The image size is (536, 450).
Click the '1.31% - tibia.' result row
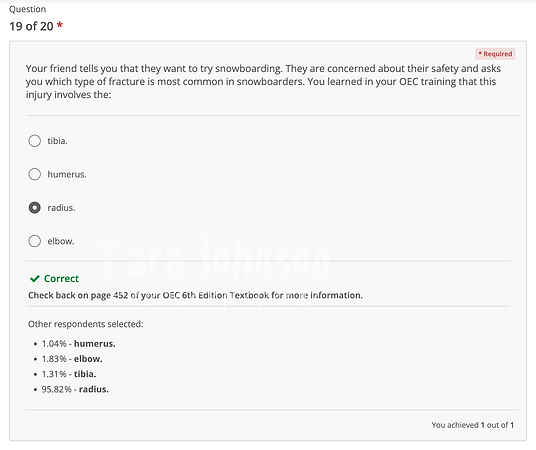(x=69, y=374)
